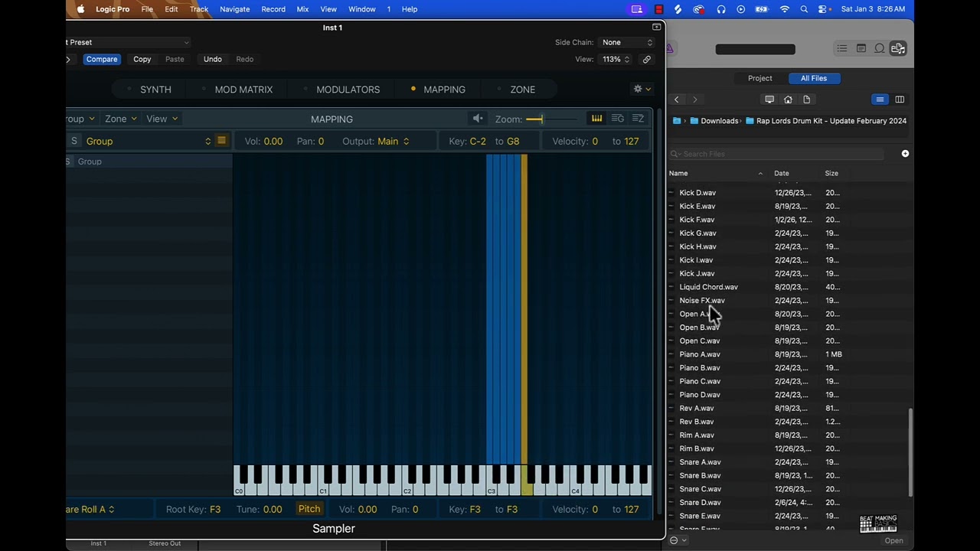Open Control Center from the menu bar
This screenshot has width=980, height=551.
[x=824, y=9]
